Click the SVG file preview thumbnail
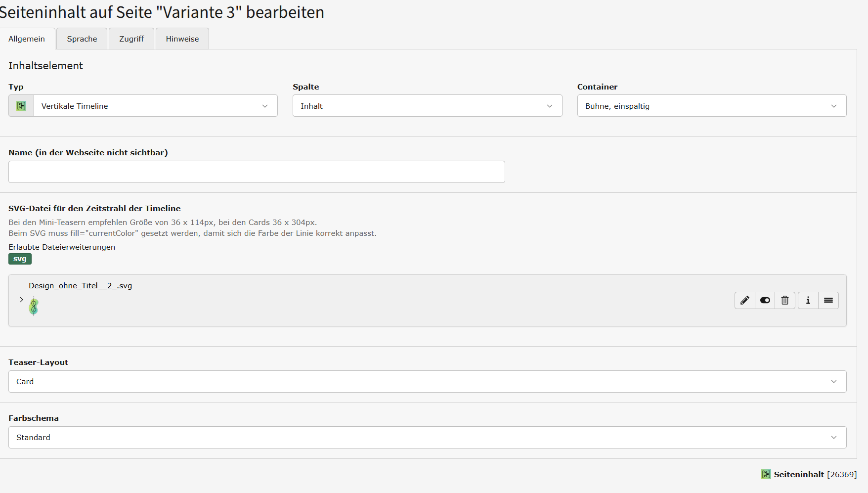Screen dimensions: 868x493 point(34,307)
